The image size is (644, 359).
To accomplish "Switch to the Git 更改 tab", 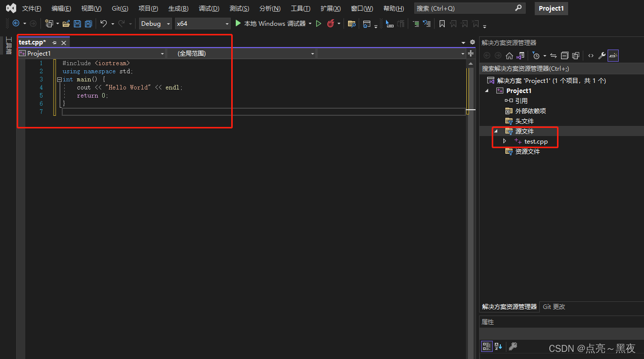I will click(x=554, y=306).
